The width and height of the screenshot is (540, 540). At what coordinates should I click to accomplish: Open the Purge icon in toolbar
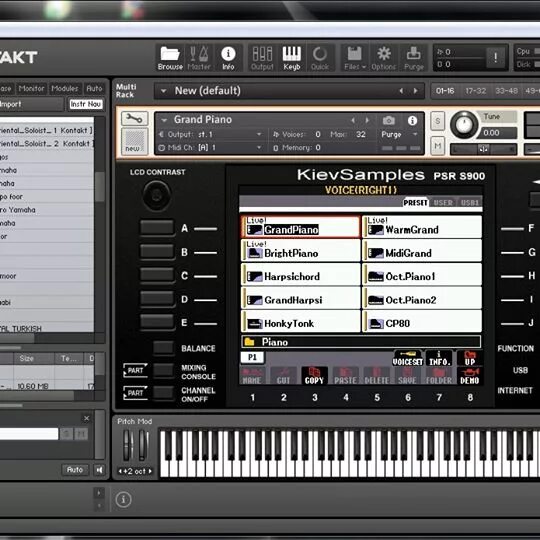pos(414,58)
